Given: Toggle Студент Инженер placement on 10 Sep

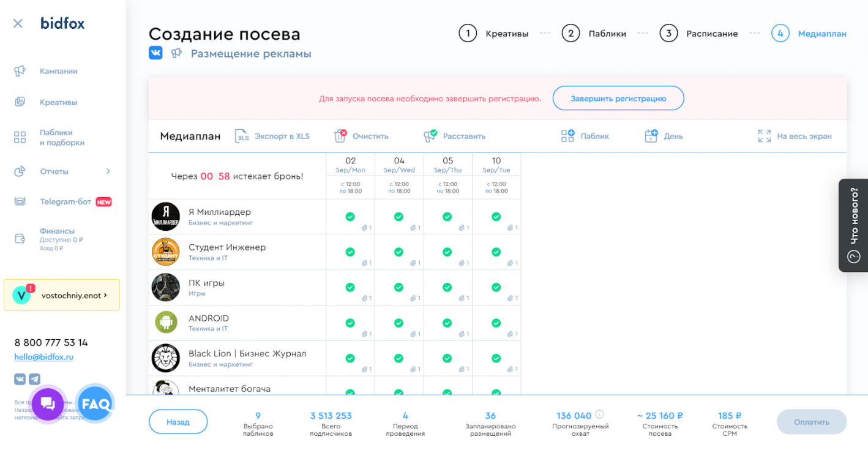Looking at the screenshot, I should [x=496, y=252].
